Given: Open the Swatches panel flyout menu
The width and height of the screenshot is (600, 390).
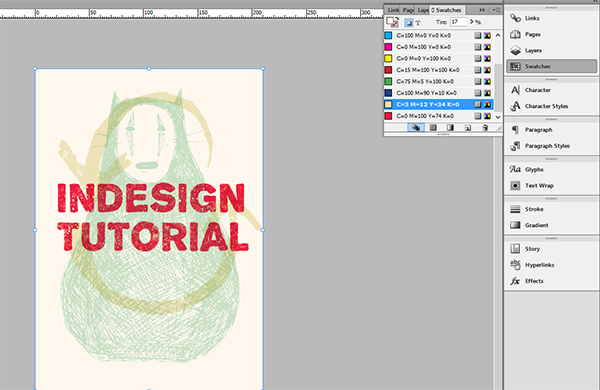Looking at the screenshot, I should (x=496, y=10).
